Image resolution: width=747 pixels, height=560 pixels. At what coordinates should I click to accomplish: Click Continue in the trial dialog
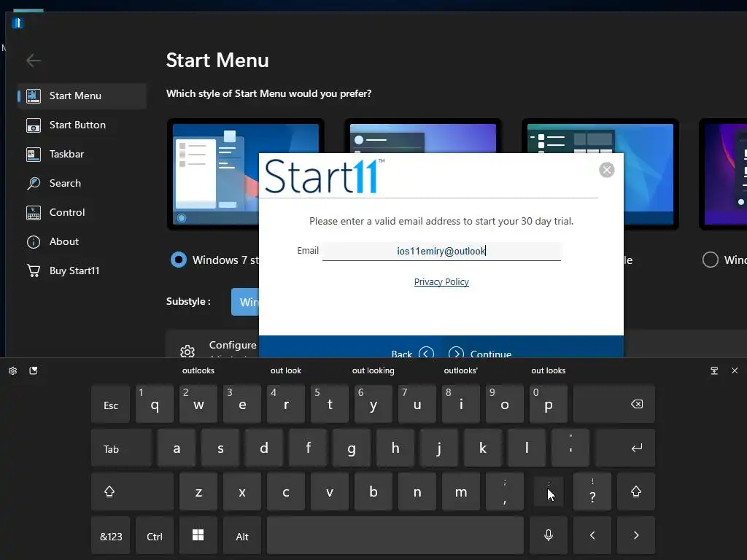point(480,354)
